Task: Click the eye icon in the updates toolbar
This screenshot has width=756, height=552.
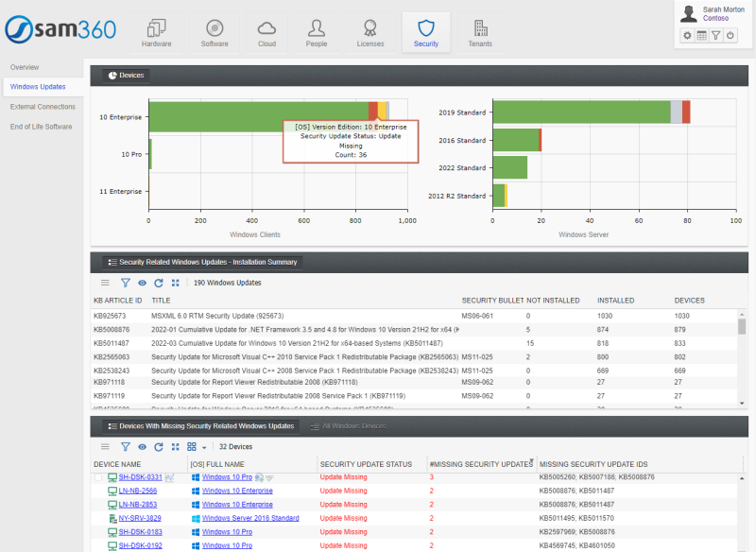Action: click(x=142, y=283)
